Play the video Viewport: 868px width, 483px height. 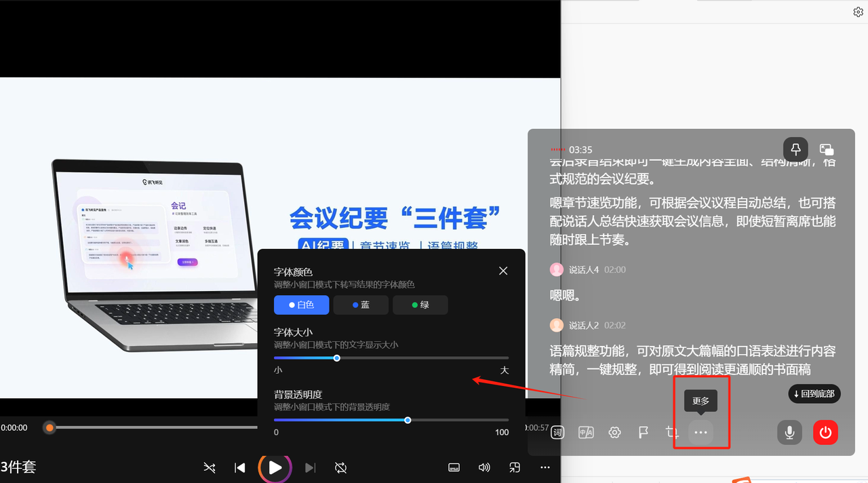click(x=275, y=467)
